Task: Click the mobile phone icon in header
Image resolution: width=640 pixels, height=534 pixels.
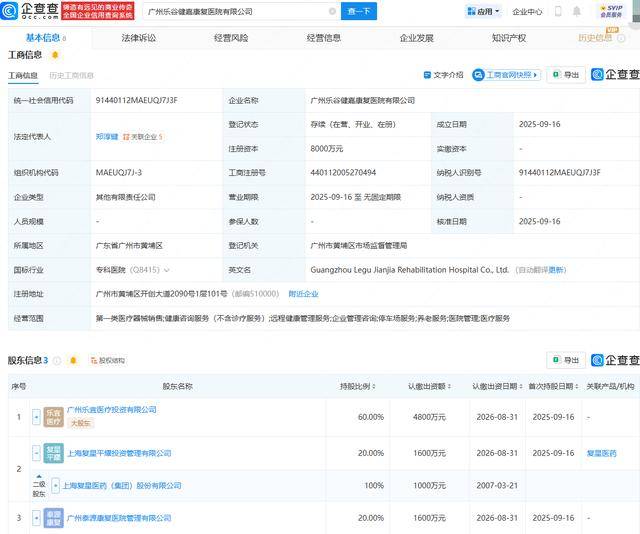Action: pos(558,11)
